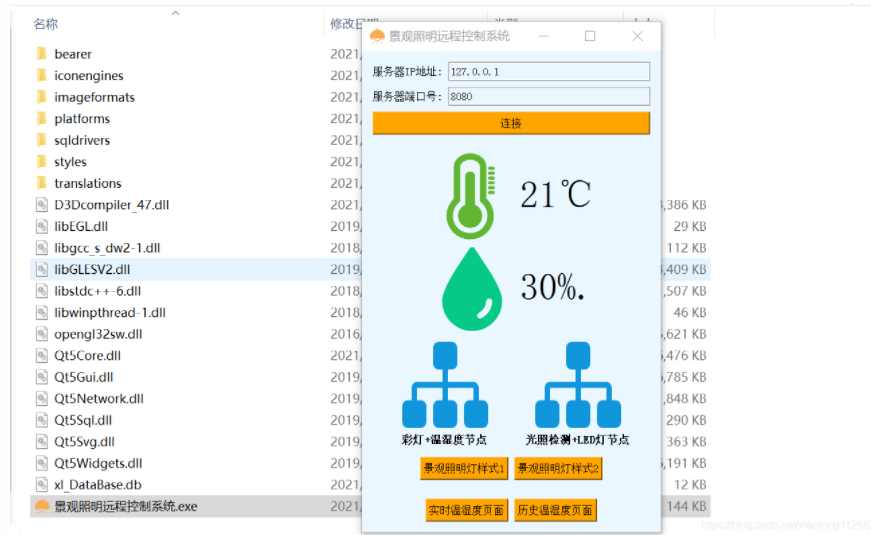Go to 历史温湿度页面 button
This screenshot has width=871, height=535.
click(555, 510)
